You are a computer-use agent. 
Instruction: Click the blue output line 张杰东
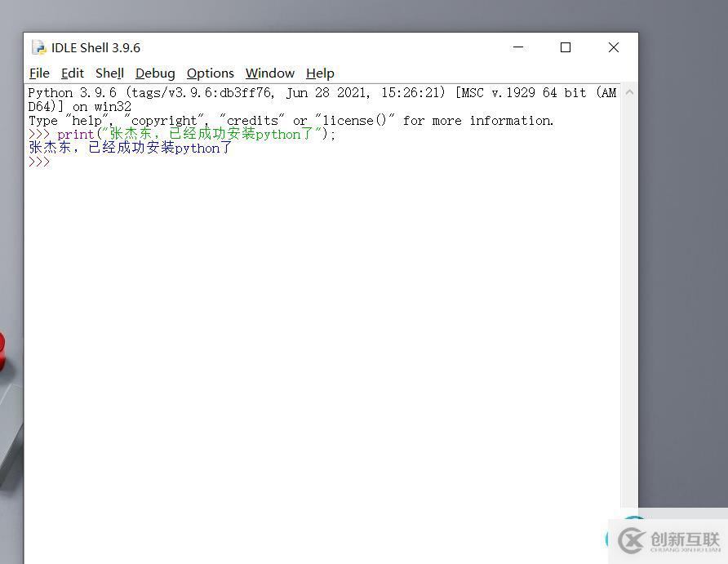tap(130, 148)
